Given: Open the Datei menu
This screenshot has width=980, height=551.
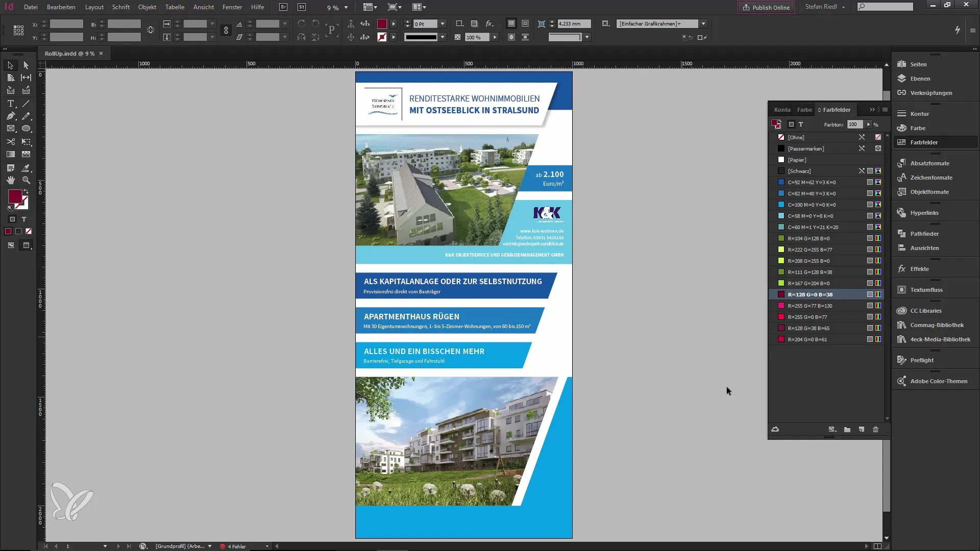Looking at the screenshot, I should 31,7.
